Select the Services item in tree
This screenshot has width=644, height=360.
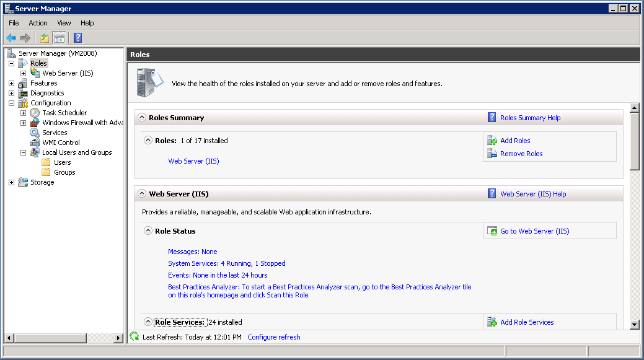click(x=55, y=133)
